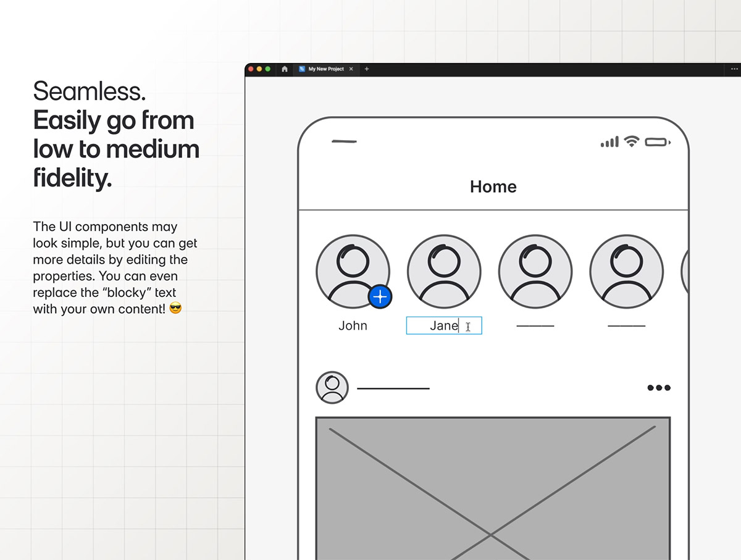The height and width of the screenshot is (560, 741).
Task: Click the blue plus badge on John's avatar
Action: point(380,297)
